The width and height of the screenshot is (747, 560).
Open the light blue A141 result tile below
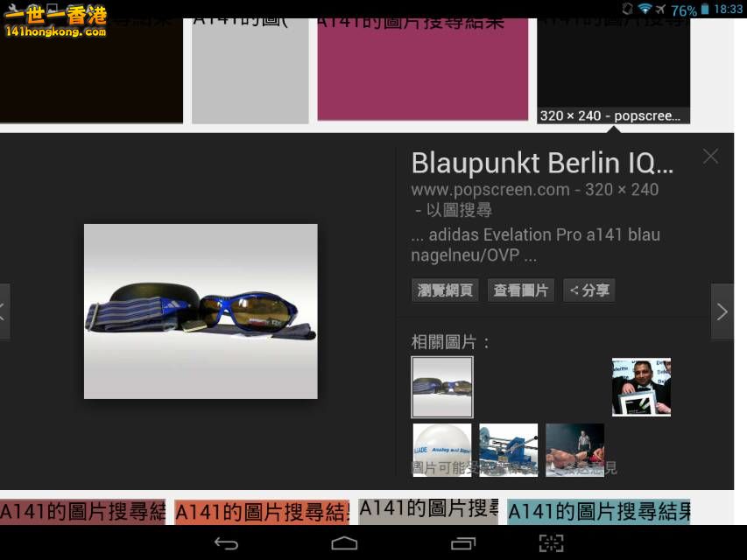(599, 512)
